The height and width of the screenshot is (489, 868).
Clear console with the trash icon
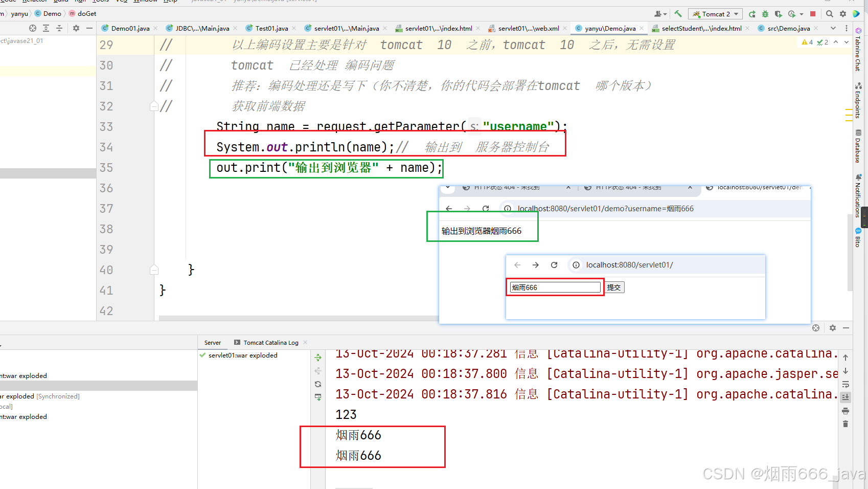click(846, 424)
